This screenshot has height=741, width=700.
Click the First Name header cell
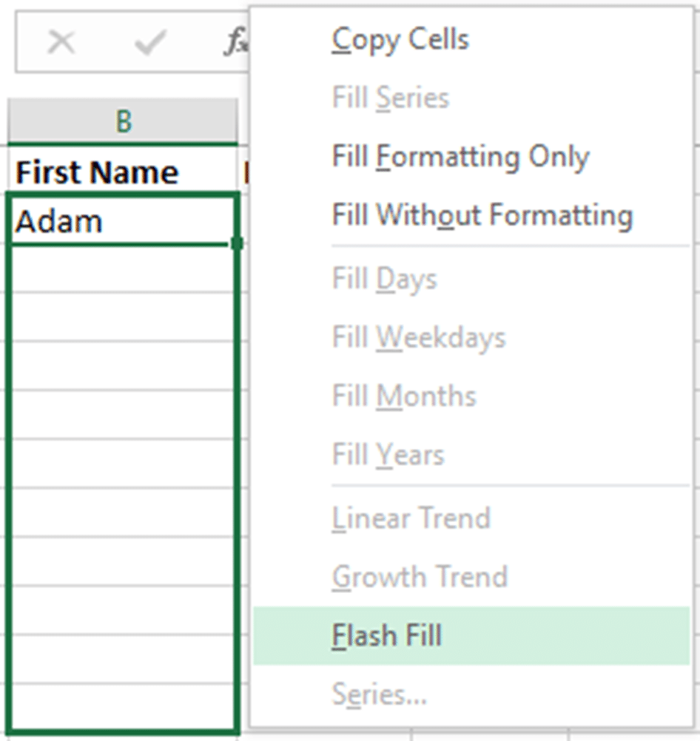(x=123, y=169)
